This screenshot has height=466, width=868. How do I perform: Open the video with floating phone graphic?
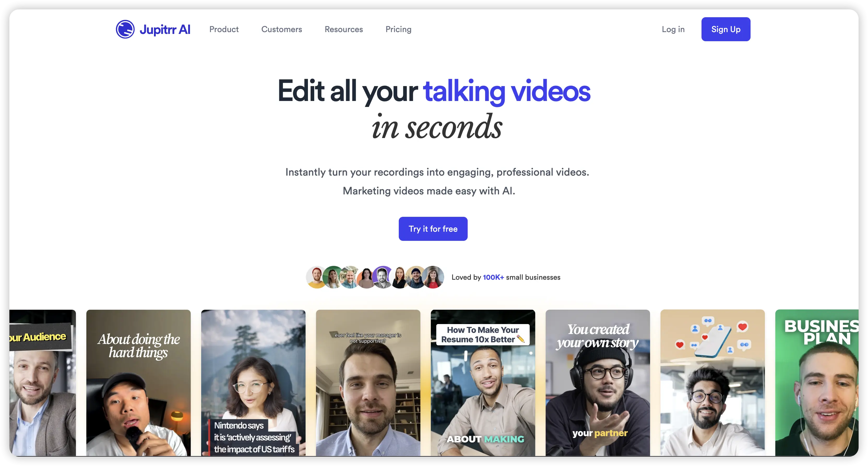click(x=712, y=383)
